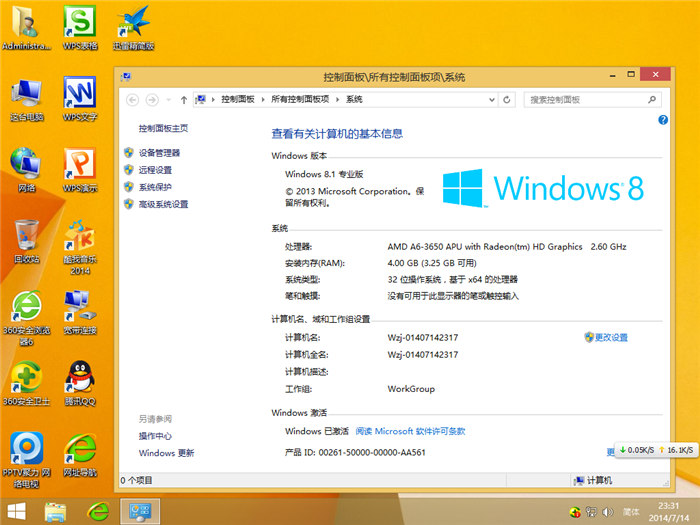
Task: Expand chevron before 控制面板 breadcrumb
Action: pos(213,100)
